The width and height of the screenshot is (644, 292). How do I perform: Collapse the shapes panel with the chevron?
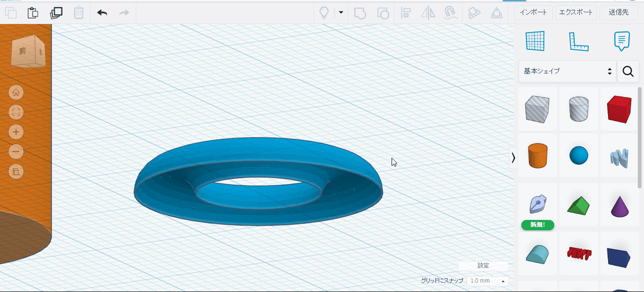click(513, 158)
